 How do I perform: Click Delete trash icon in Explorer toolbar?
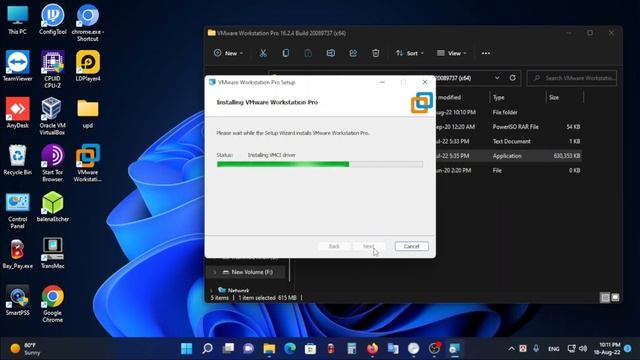[376, 53]
